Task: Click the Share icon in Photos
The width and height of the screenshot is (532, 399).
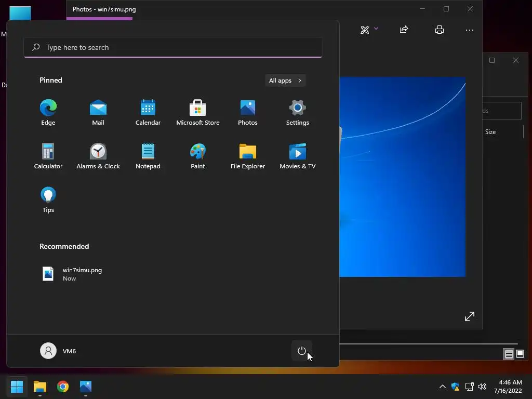Action: (404, 30)
